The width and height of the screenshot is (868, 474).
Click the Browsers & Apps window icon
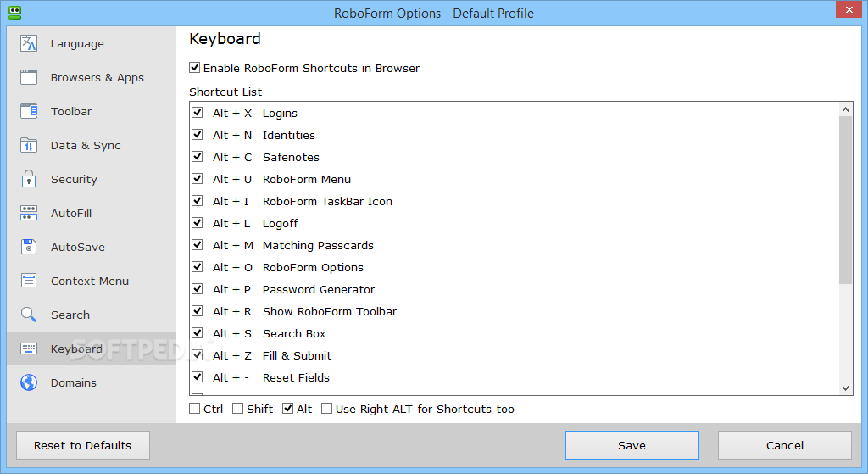point(29,77)
